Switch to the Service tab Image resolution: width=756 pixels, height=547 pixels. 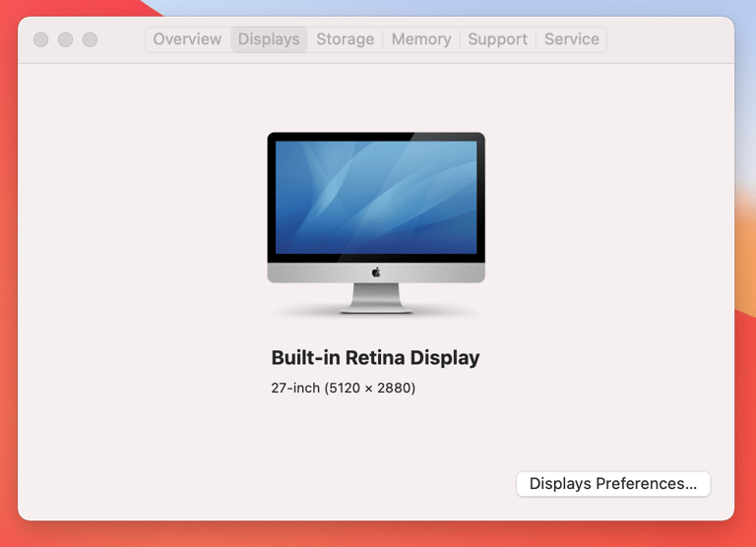click(571, 39)
